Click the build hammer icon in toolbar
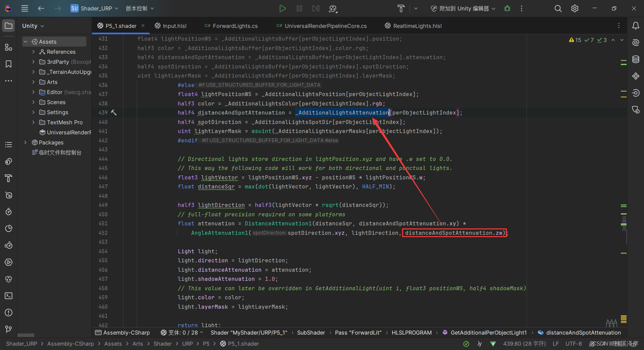Viewport: 644px width, 350px height. (401, 8)
